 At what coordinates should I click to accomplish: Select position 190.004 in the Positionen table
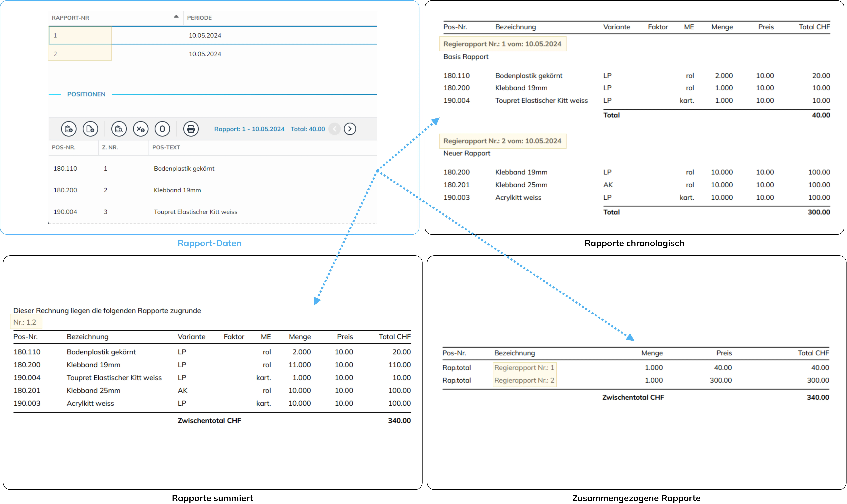65,212
